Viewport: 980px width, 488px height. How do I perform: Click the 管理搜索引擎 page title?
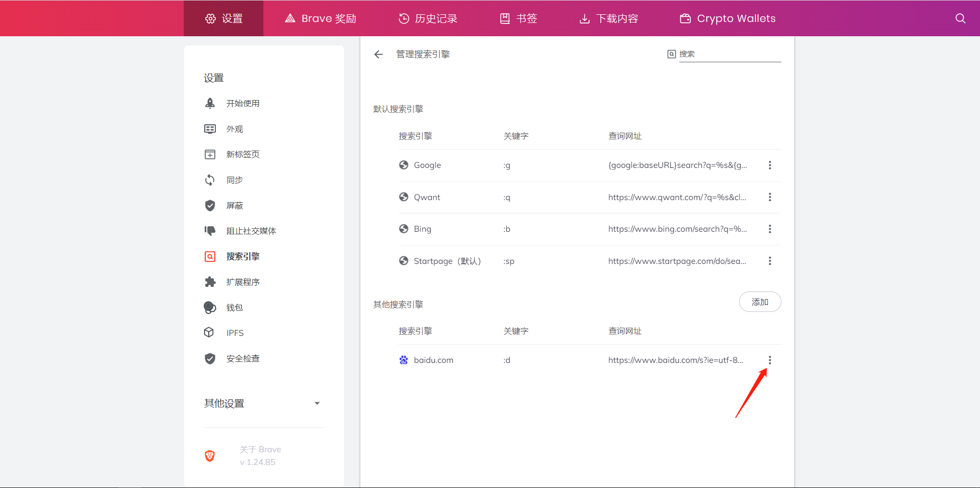423,54
